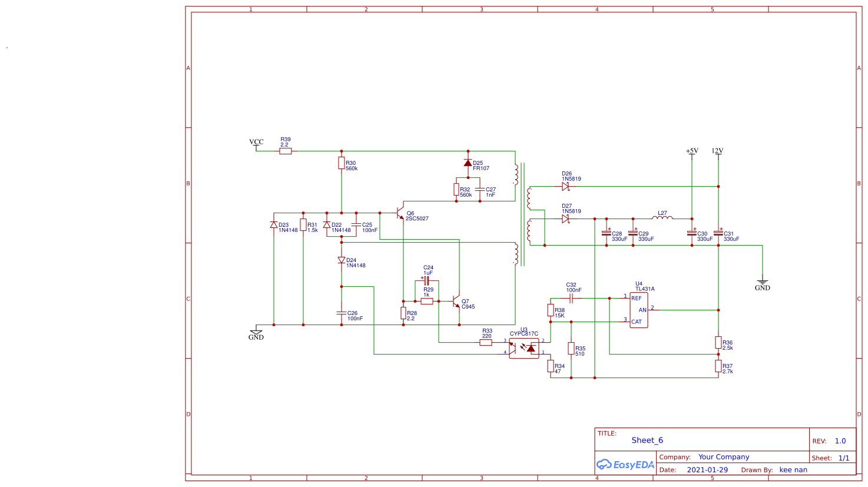Select the REV 1.0 value in title block

[x=842, y=440]
